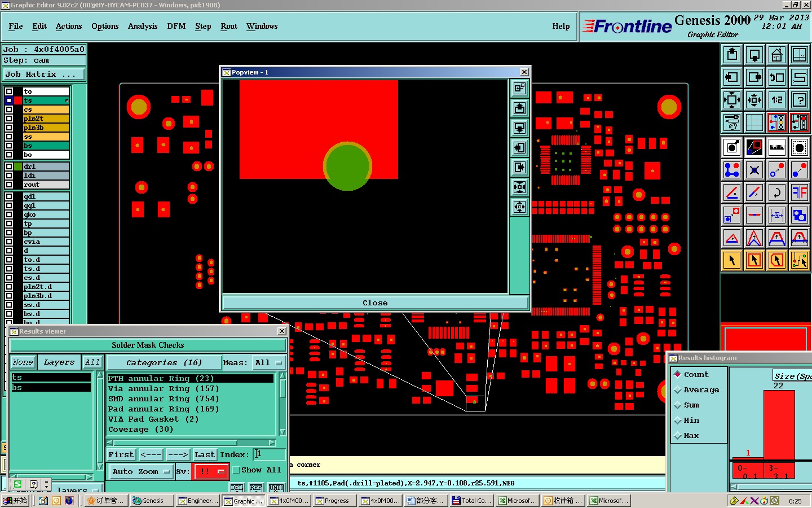This screenshot has height=508, width=812.
Task: Select the net select arrow tool
Action: (800, 260)
